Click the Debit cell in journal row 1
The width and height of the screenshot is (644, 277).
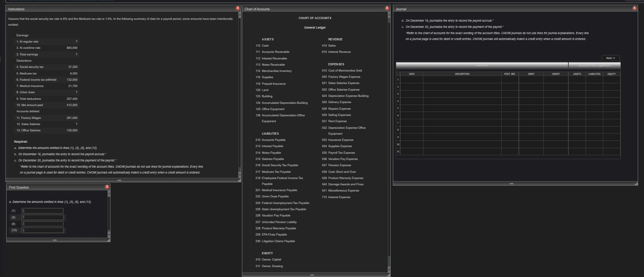(x=531, y=80)
